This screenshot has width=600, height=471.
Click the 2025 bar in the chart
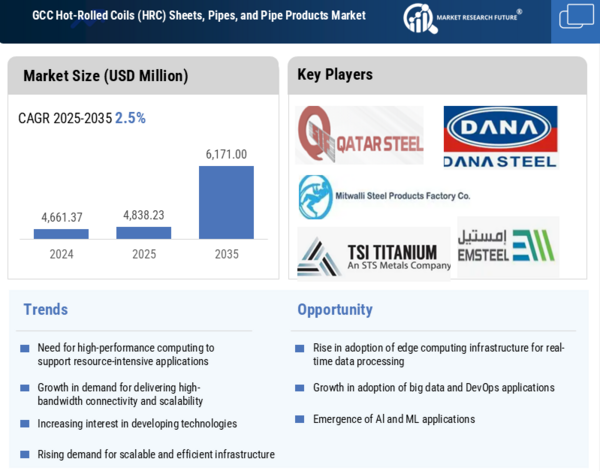[144, 233]
